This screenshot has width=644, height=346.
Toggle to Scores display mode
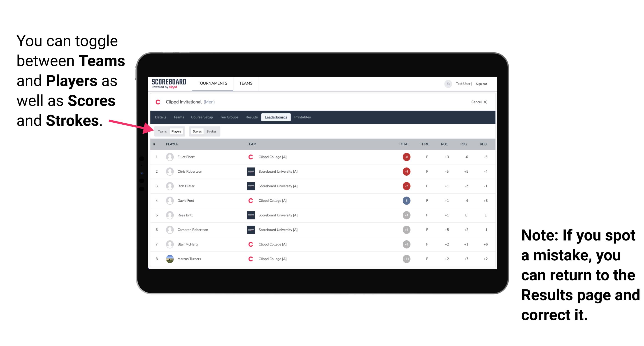tap(196, 131)
